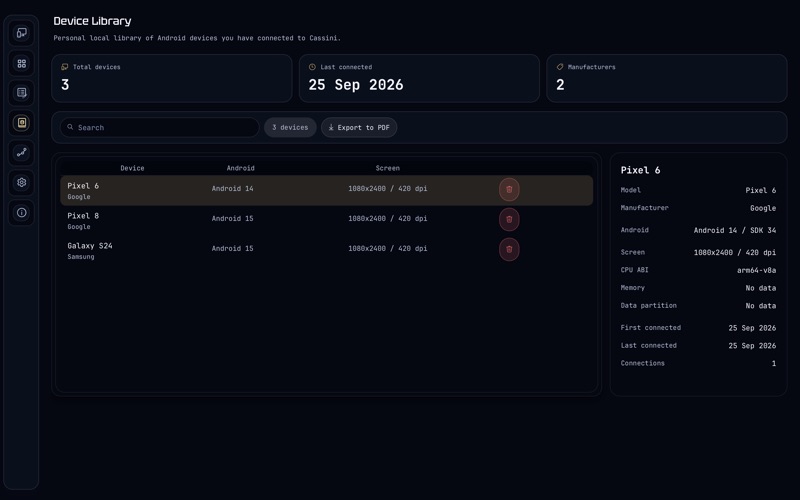
Task: Open the highlighted Device Library sidebar icon
Action: point(21,122)
